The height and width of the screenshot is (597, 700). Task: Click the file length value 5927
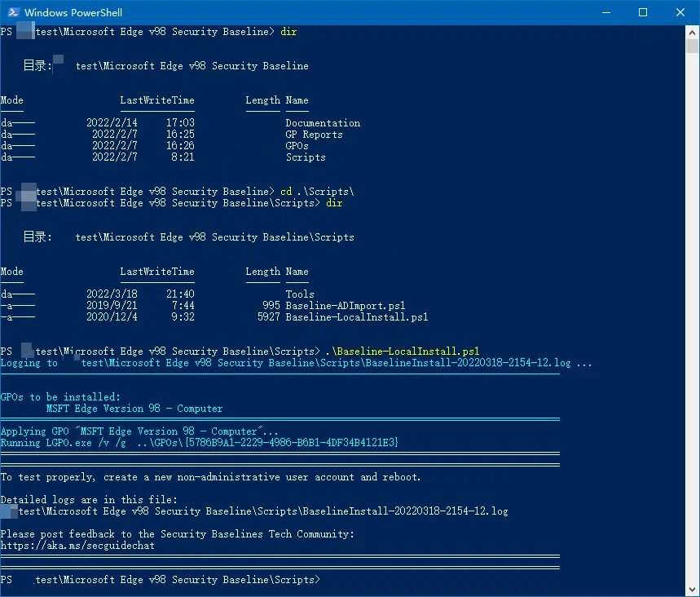(x=268, y=316)
